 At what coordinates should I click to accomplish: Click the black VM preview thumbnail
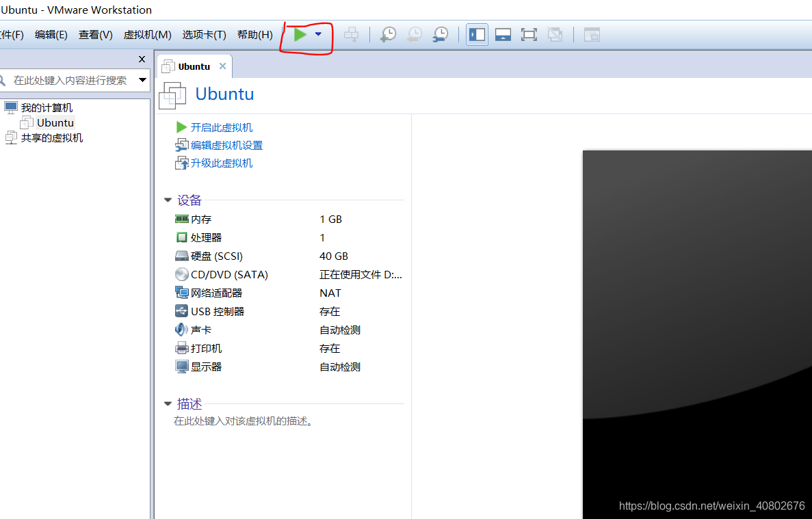point(697,334)
